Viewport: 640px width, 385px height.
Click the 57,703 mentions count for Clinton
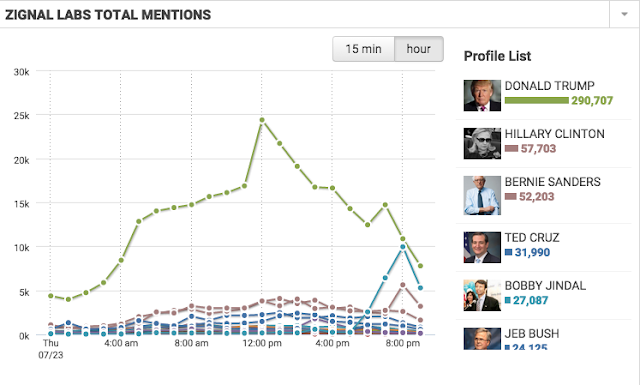coord(538,149)
